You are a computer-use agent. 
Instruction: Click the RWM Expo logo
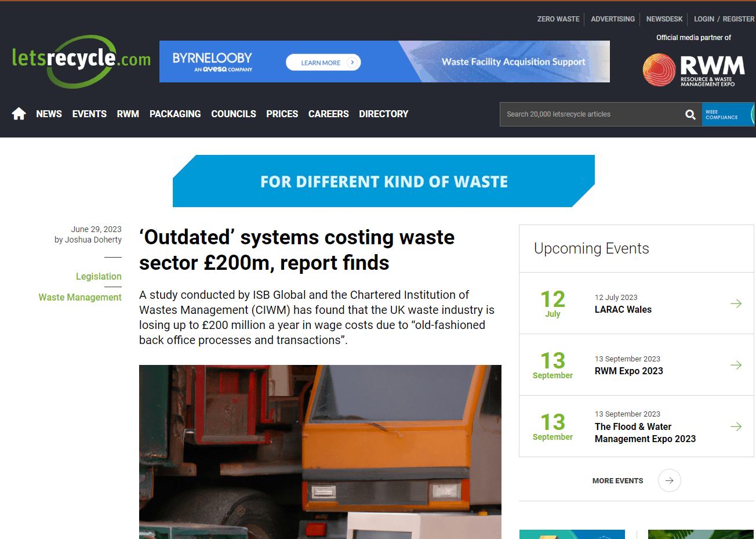[x=693, y=70]
